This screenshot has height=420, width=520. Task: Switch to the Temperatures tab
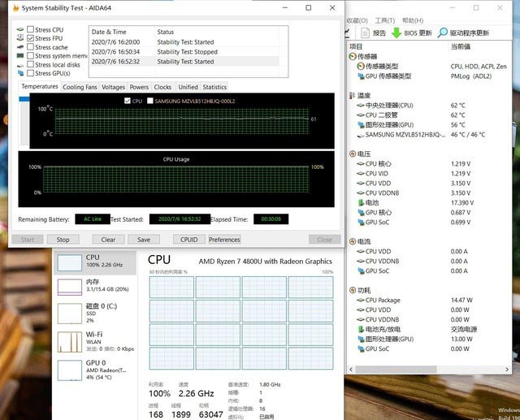[40, 87]
